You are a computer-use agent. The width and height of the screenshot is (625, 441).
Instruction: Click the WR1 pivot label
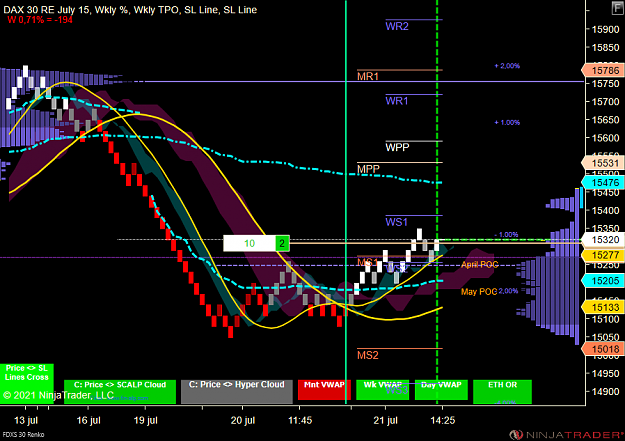[x=397, y=101]
